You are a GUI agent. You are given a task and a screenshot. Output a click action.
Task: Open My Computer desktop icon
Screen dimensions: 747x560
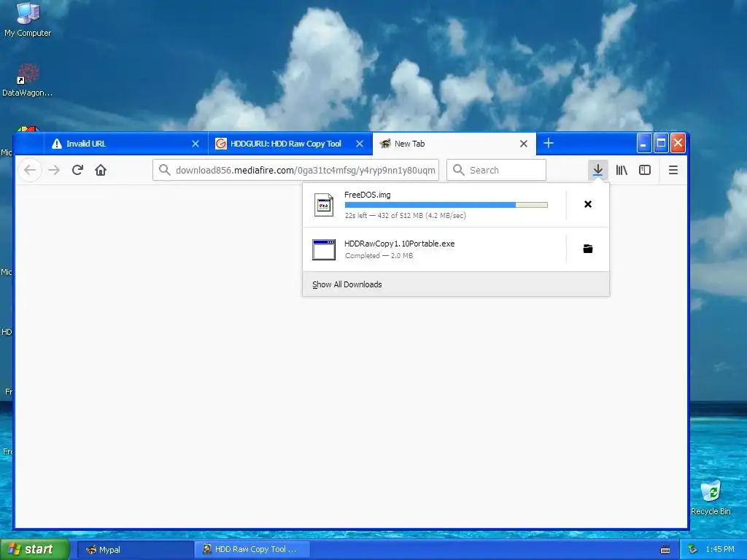(x=28, y=20)
